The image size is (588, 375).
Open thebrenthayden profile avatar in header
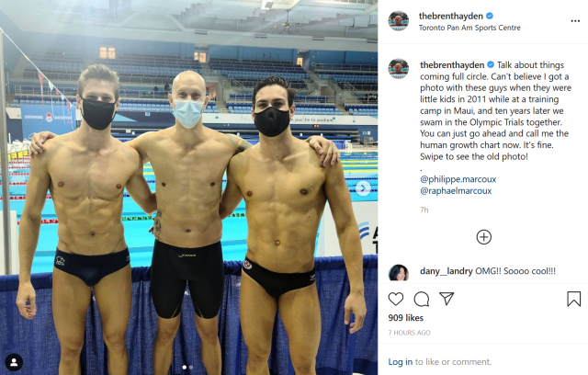tap(398, 21)
